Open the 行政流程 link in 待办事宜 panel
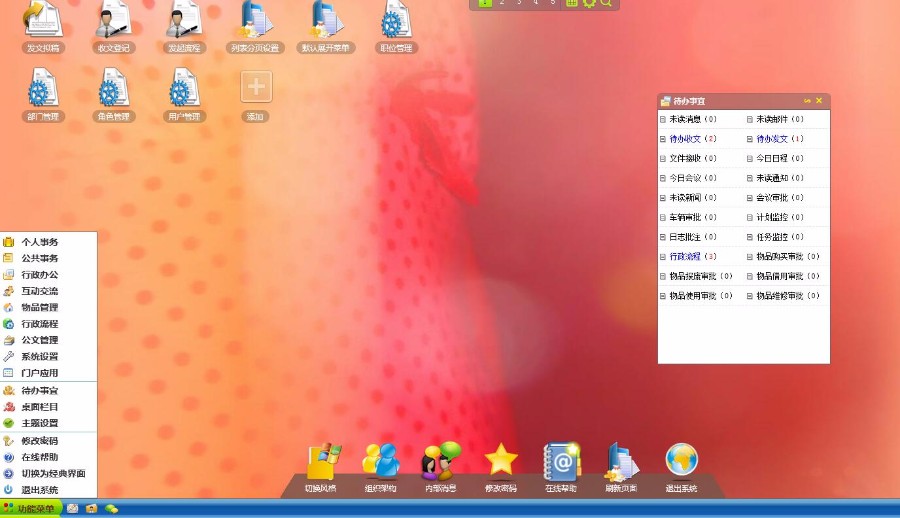Image resolution: width=900 pixels, height=518 pixels. pos(686,256)
